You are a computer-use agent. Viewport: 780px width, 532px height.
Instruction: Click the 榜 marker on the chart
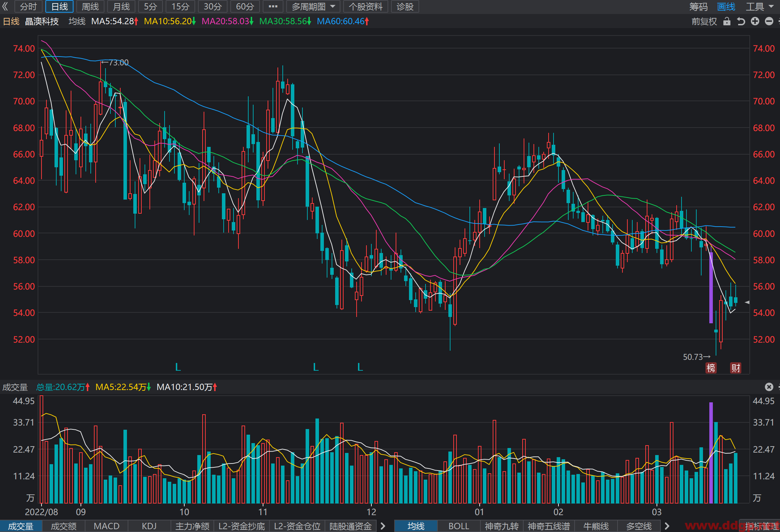(x=711, y=368)
